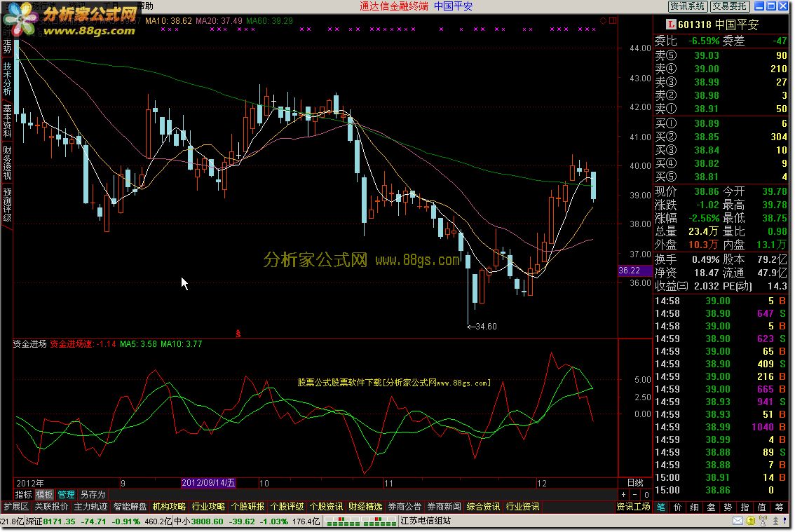Select the 预测评级 side tab
795x532 pixels.
click(x=7, y=205)
